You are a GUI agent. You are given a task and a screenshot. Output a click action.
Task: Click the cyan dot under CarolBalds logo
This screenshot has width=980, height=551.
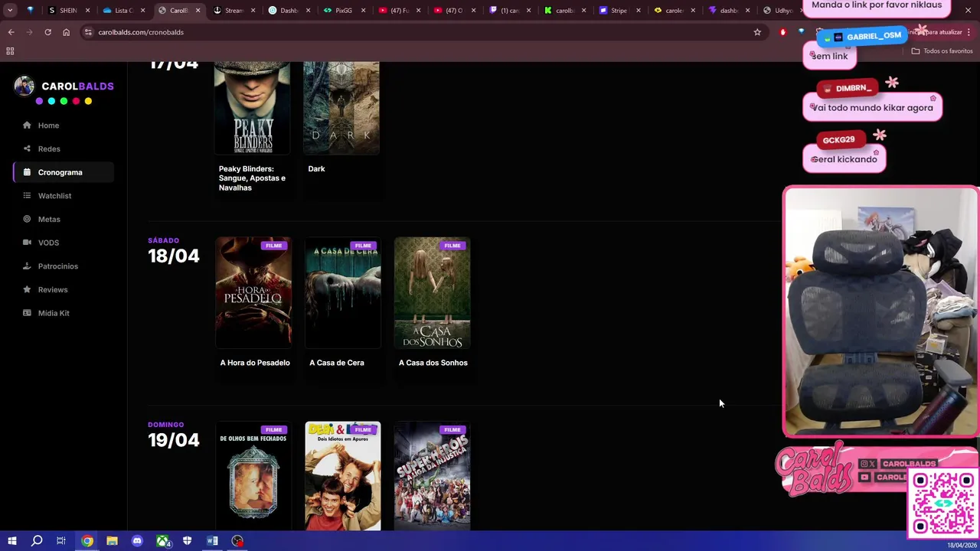pos(51,101)
